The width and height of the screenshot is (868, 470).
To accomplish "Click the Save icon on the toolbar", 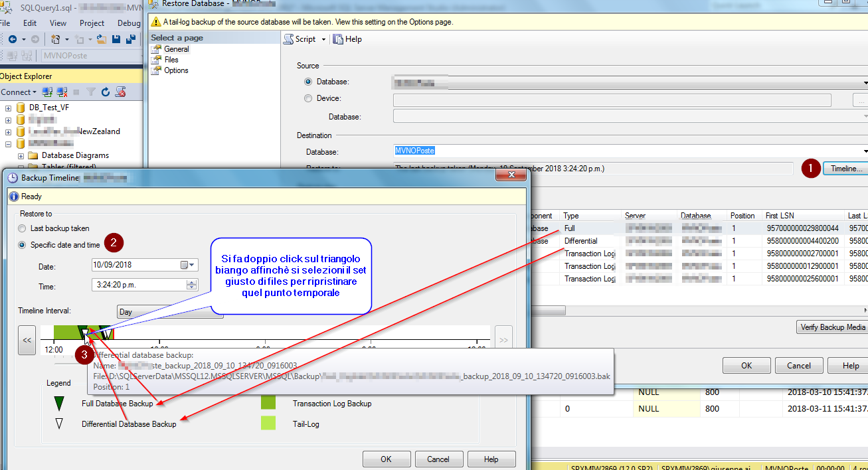I will (x=117, y=39).
